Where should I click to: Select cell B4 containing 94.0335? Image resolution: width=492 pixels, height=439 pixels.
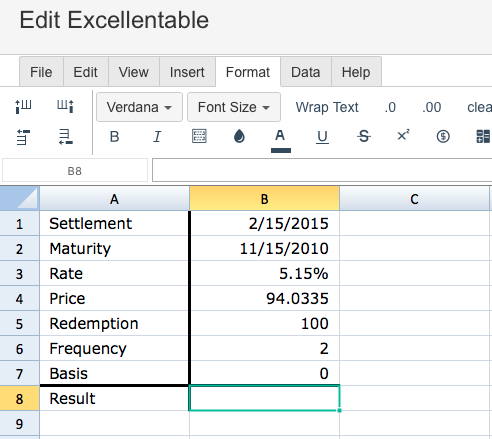point(265,298)
